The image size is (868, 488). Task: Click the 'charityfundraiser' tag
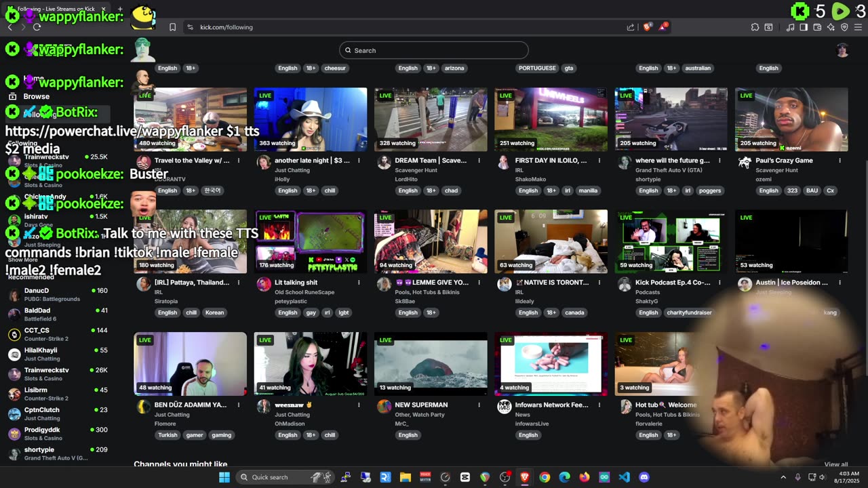pyautogui.click(x=689, y=312)
